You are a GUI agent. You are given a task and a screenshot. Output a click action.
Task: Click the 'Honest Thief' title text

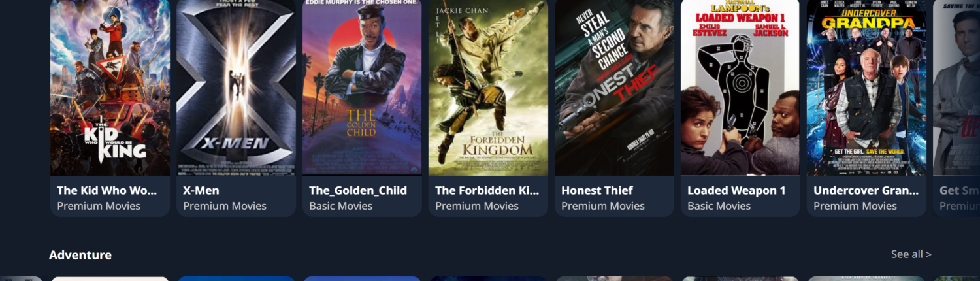(x=597, y=190)
